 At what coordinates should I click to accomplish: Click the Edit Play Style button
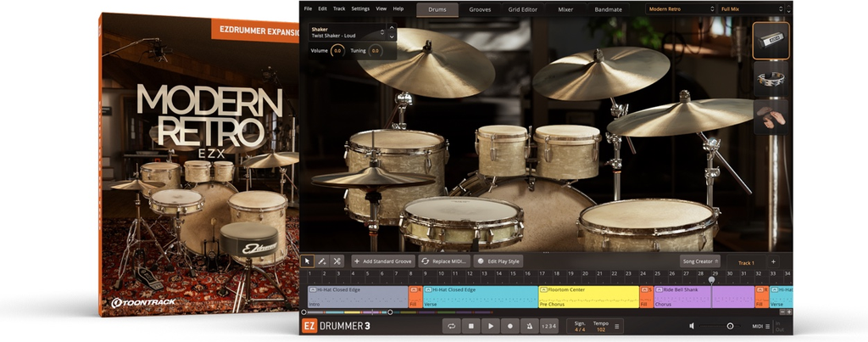[498, 261]
